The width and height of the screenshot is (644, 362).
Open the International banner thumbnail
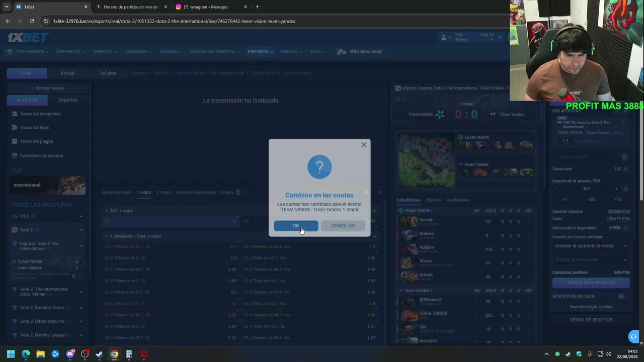[48, 185]
